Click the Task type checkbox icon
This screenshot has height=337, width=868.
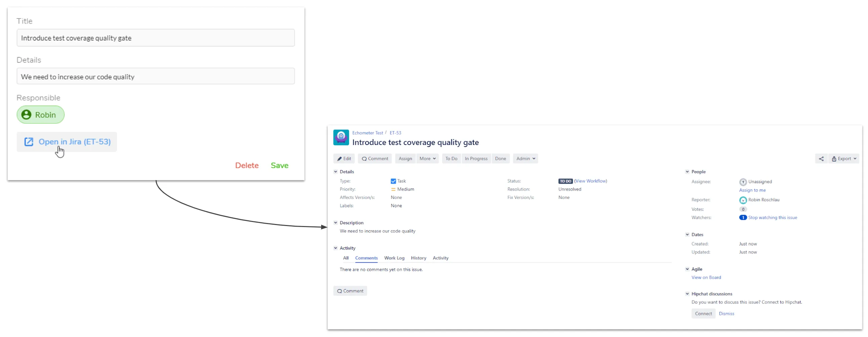coord(393,181)
